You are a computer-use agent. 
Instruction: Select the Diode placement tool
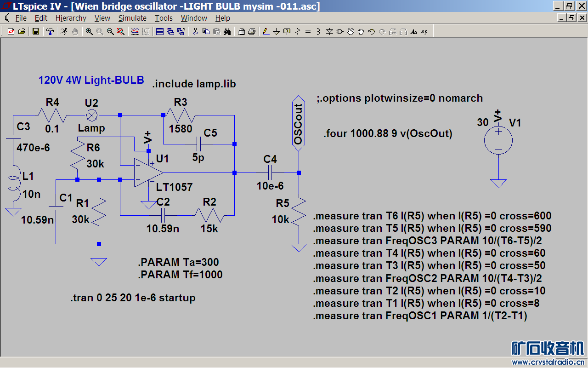(329, 31)
